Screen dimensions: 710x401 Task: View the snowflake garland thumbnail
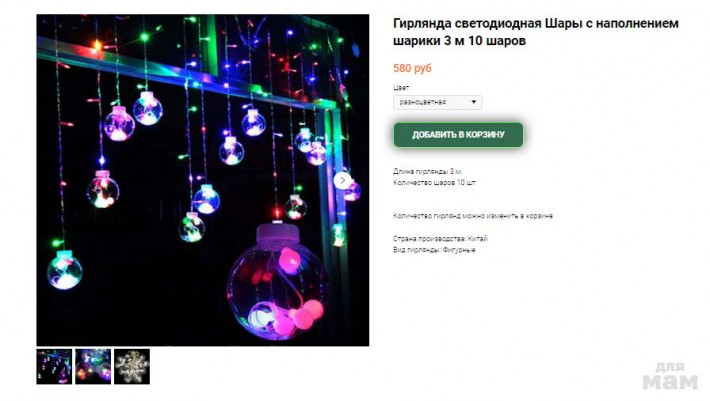[x=132, y=367]
